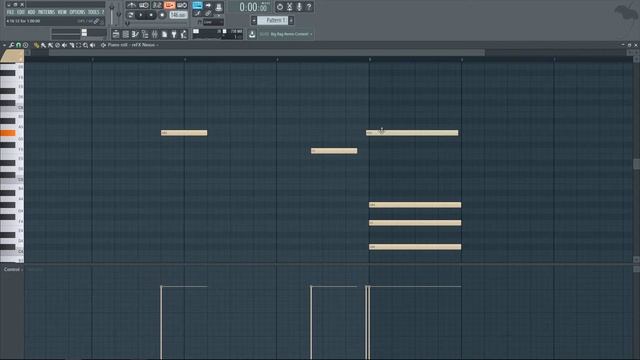This screenshot has height=360, width=640.
Task: Open the piano roll wrench tools menu
Action: [x=11, y=45]
